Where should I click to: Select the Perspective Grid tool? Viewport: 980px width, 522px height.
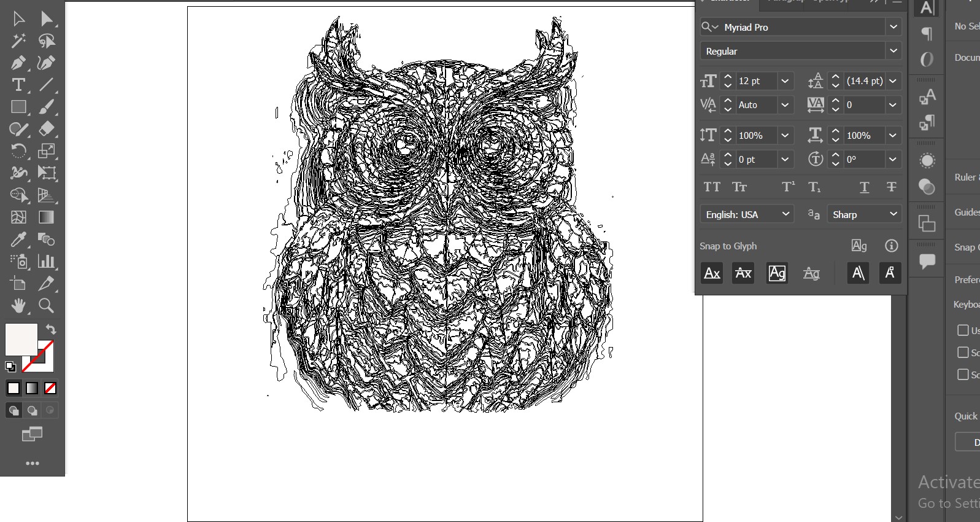click(x=47, y=195)
